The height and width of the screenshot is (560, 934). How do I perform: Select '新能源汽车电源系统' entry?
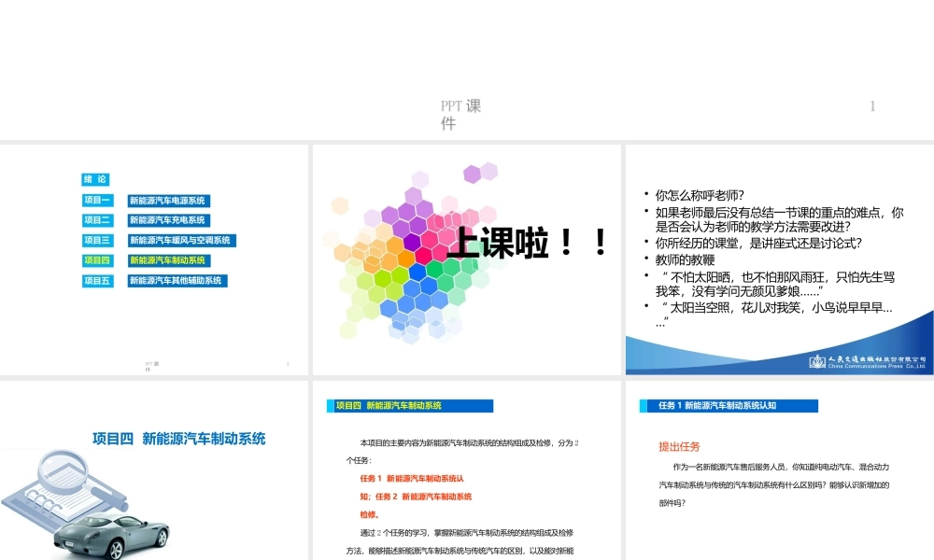point(168,201)
